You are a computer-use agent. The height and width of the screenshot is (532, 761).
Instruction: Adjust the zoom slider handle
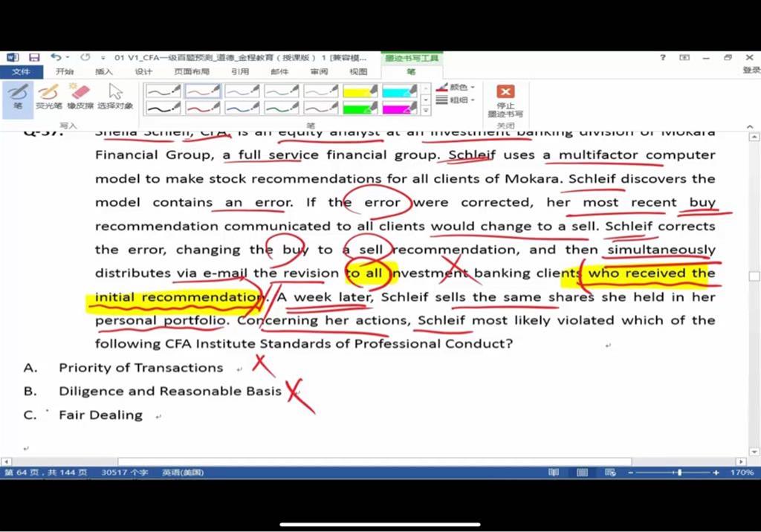(x=680, y=473)
